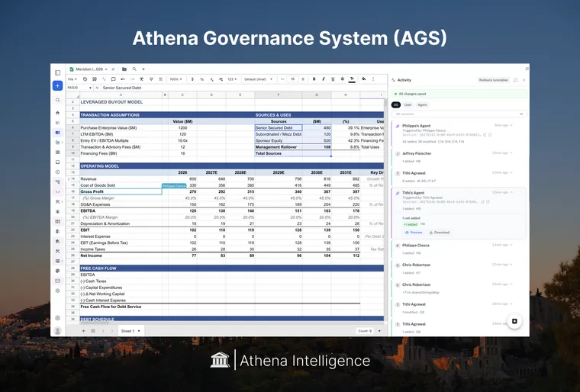
Task: Open the Sheet 1 tab dropdown arrow
Action: pyautogui.click(x=139, y=331)
